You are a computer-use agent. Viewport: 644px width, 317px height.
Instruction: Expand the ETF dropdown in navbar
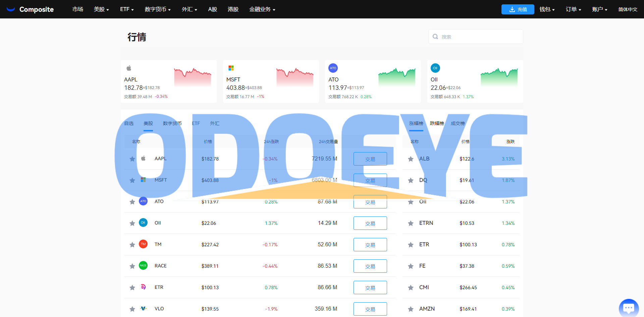127,9
